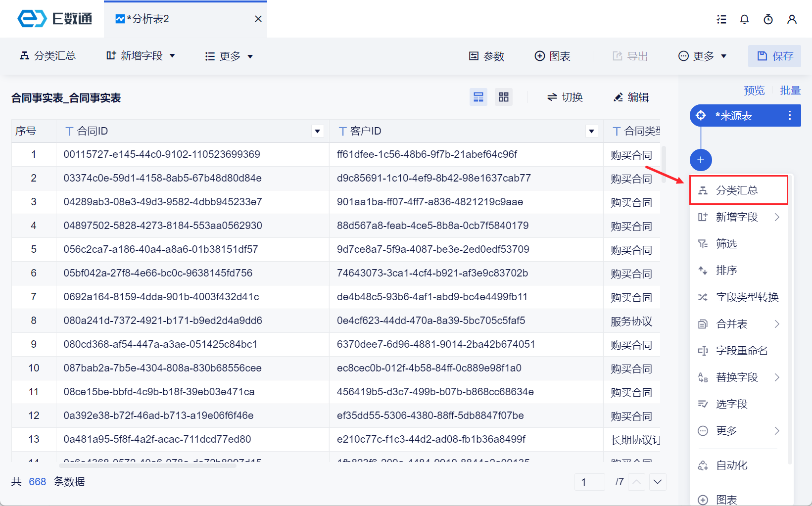Switch to the 分析表2 tab
812x506 pixels.
click(186, 19)
